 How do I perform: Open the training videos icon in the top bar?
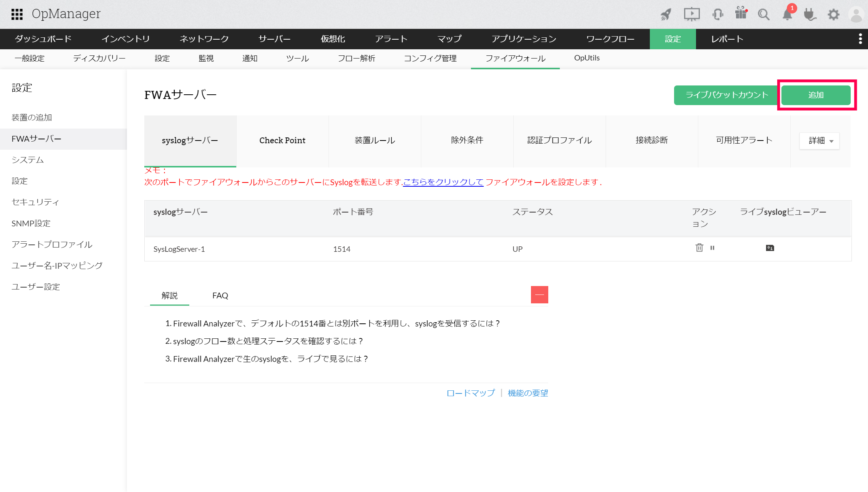691,14
